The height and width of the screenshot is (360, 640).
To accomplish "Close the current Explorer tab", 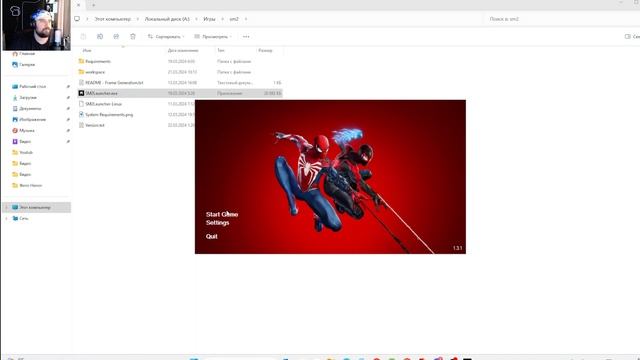I will [x=78, y=5].
